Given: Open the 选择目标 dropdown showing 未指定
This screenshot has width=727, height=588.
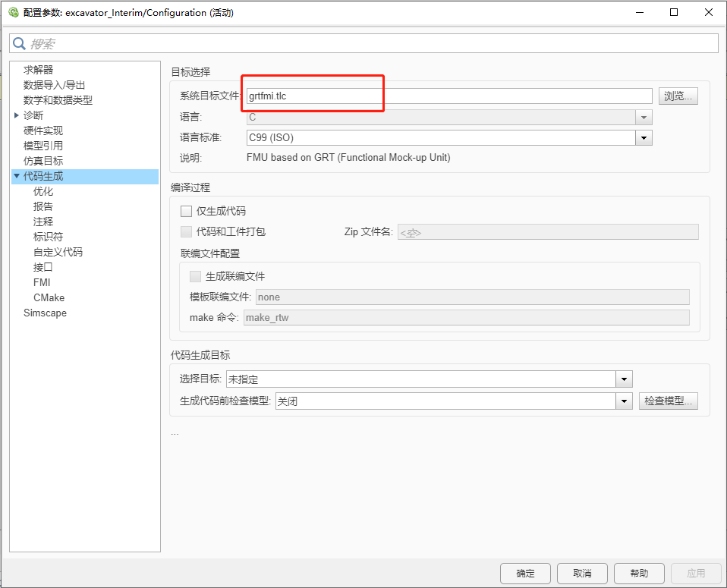Looking at the screenshot, I should (x=624, y=379).
